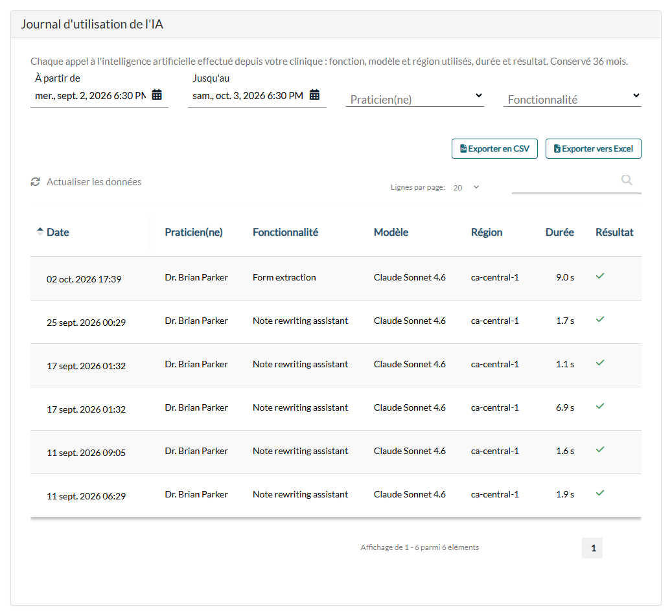
Task: Click Actualiser les données link
Action: click(94, 182)
